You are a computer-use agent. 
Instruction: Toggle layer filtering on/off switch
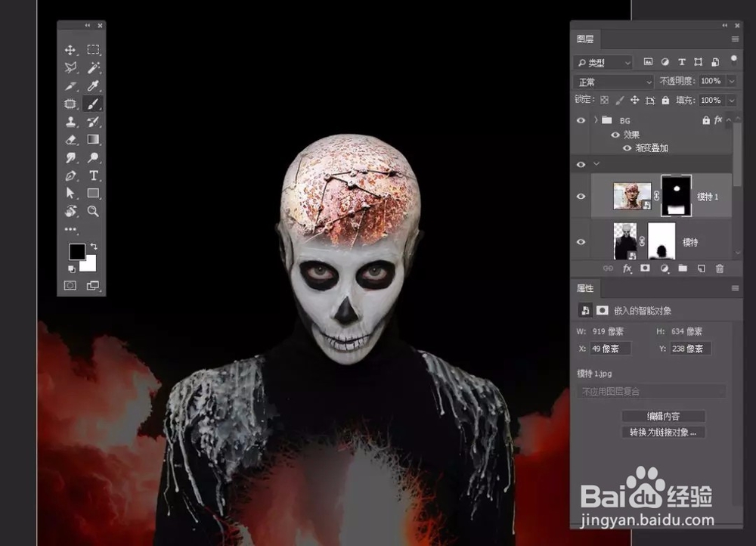[733, 60]
